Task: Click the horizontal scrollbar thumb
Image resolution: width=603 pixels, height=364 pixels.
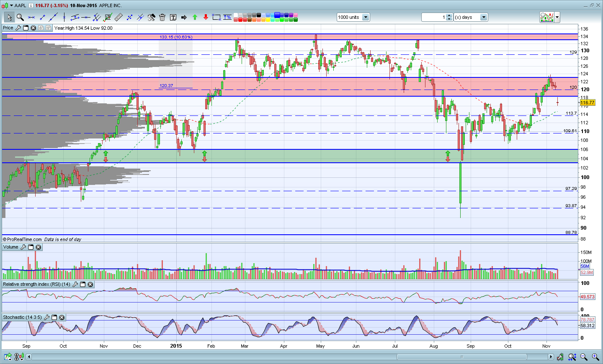Action: point(461,357)
